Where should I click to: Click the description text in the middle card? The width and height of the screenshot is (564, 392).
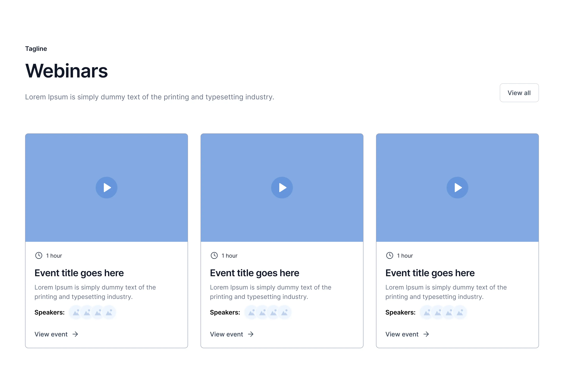[x=270, y=292]
